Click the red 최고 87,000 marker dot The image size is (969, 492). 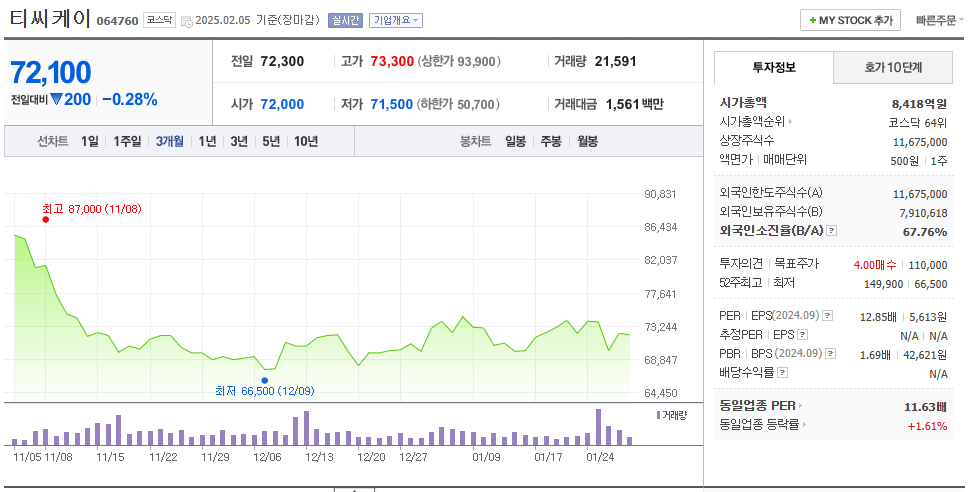point(46,219)
